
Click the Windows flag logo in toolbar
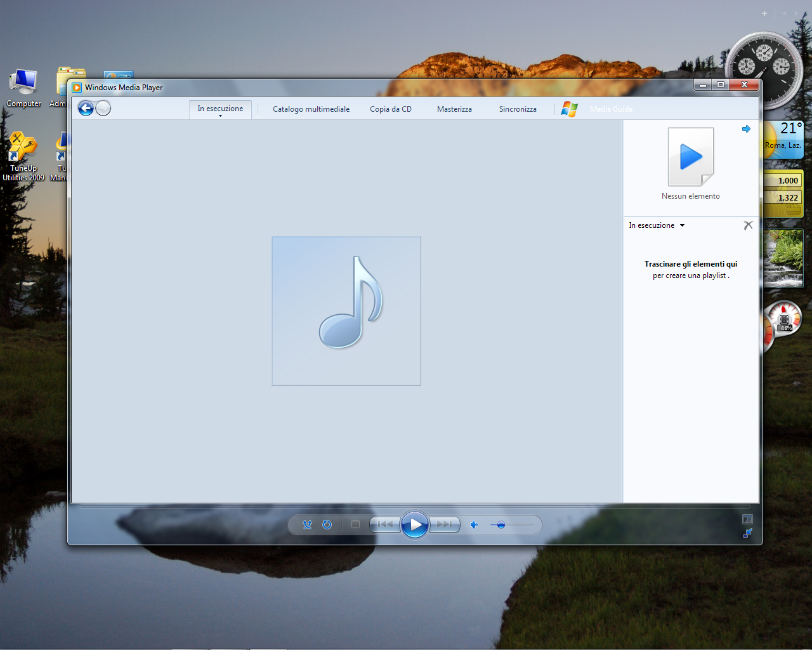click(570, 109)
